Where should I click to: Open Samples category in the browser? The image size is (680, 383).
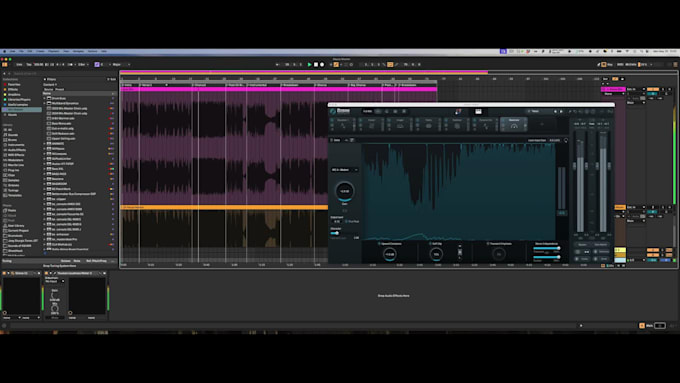(13, 180)
